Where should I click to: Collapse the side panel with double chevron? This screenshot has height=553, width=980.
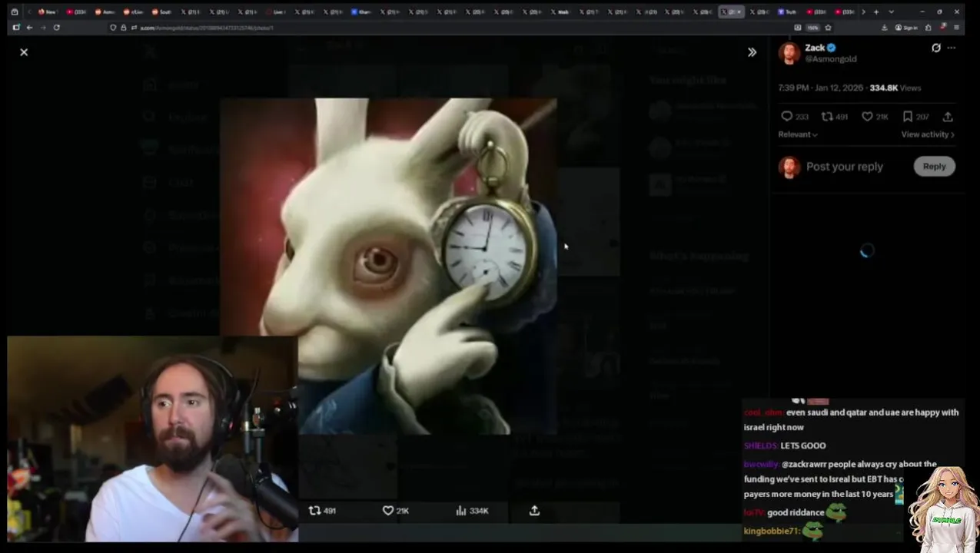click(752, 52)
